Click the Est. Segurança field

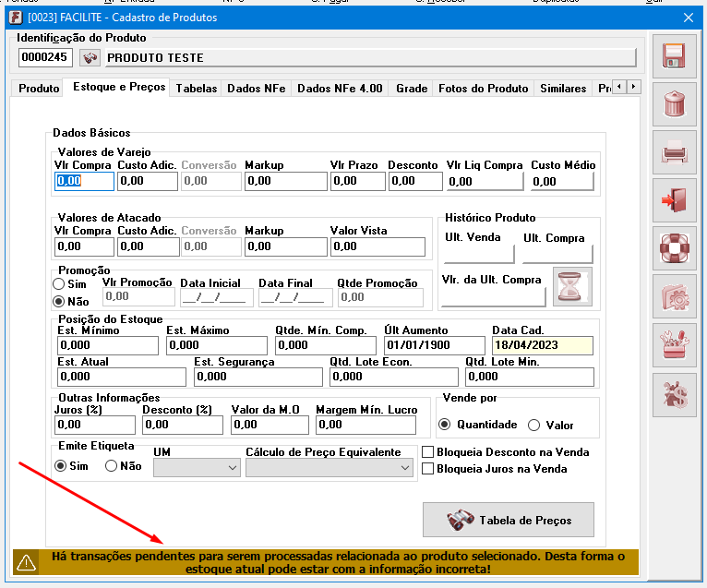pos(258,377)
